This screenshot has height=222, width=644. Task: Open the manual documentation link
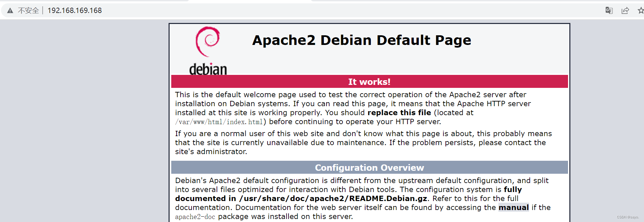(513, 207)
